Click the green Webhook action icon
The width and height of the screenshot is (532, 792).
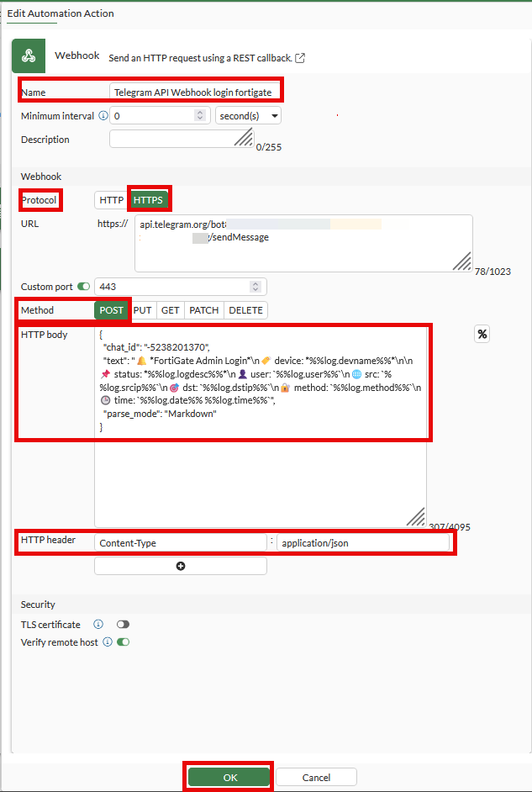coord(28,56)
